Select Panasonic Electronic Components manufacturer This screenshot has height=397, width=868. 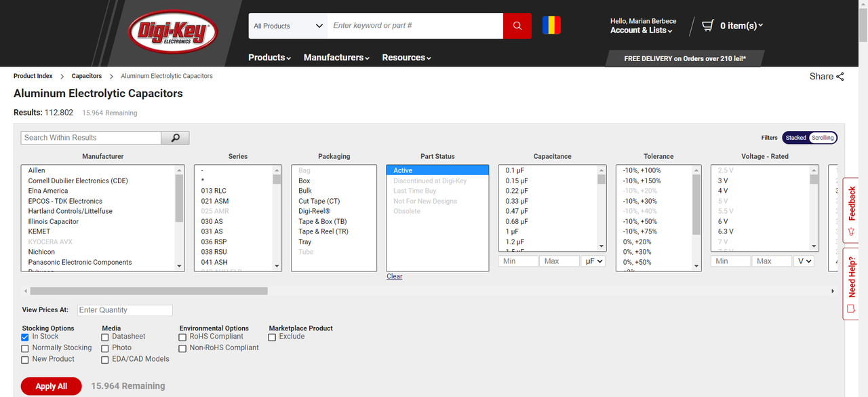(98, 262)
